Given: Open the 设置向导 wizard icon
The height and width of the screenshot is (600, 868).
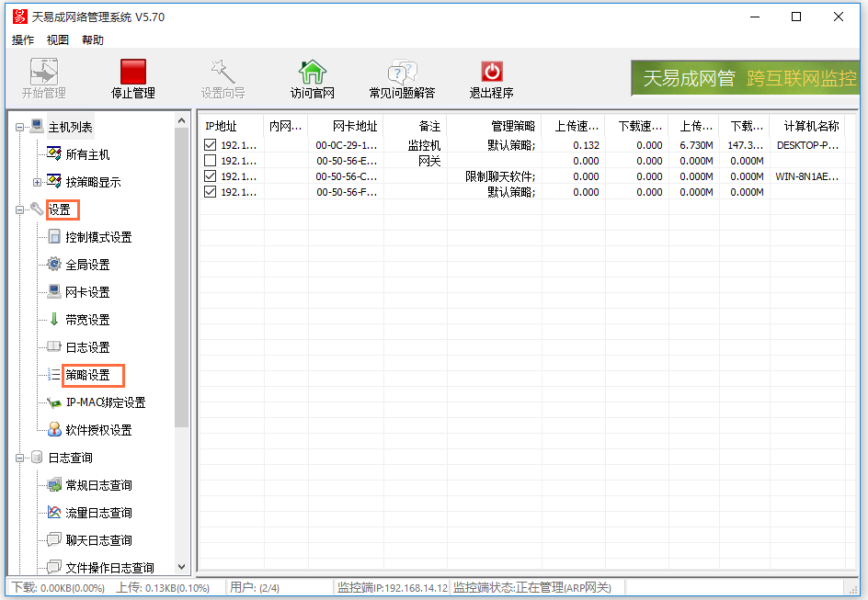Looking at the screenshot, I should 223,72.
